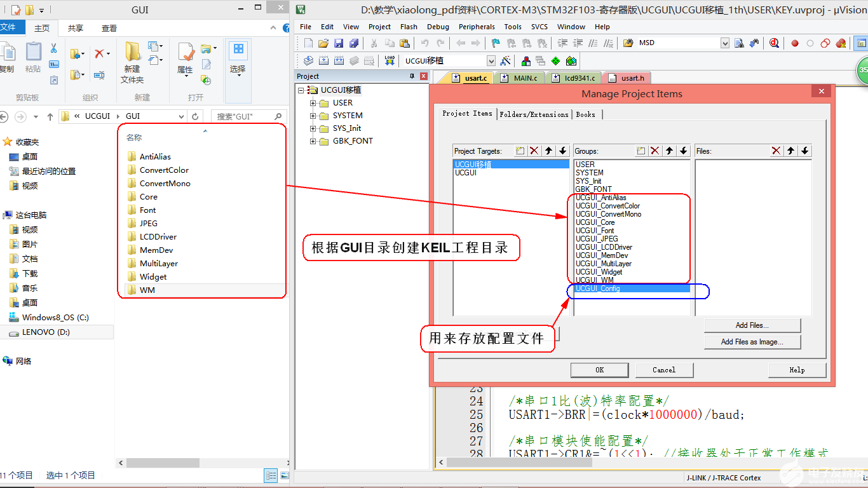Expand the USER folder in Project tree
Image resolution: width=868 pixels, height=488 pixels.
(x=313, y=103)
